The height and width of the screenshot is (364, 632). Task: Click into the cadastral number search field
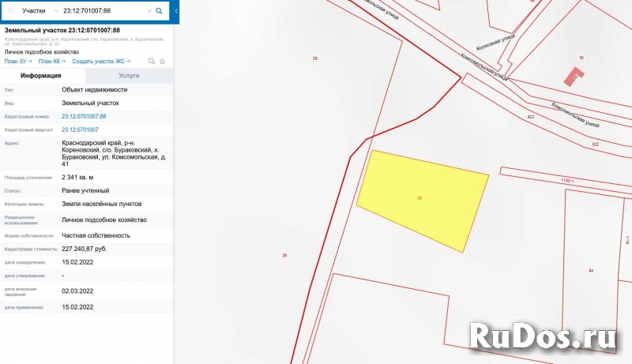[x=103, y=11]
